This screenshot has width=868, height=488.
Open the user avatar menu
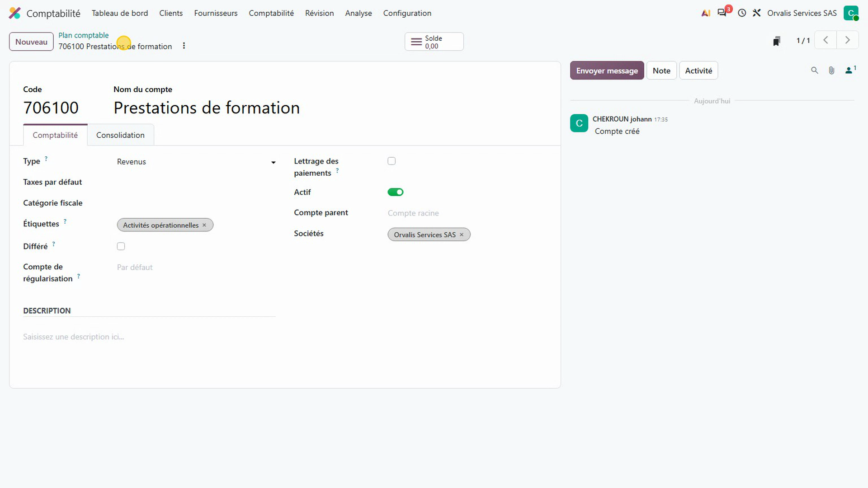[851, 13]
